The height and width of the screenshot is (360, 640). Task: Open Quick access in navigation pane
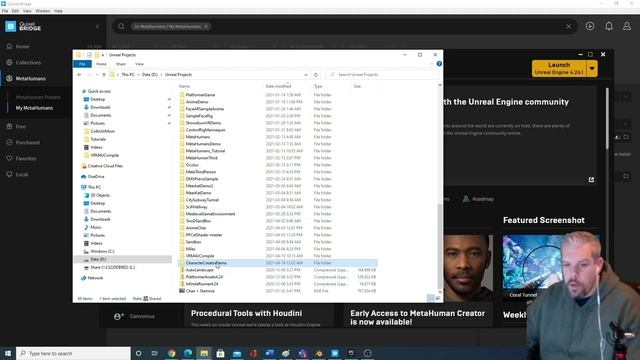tap(99, 91)
